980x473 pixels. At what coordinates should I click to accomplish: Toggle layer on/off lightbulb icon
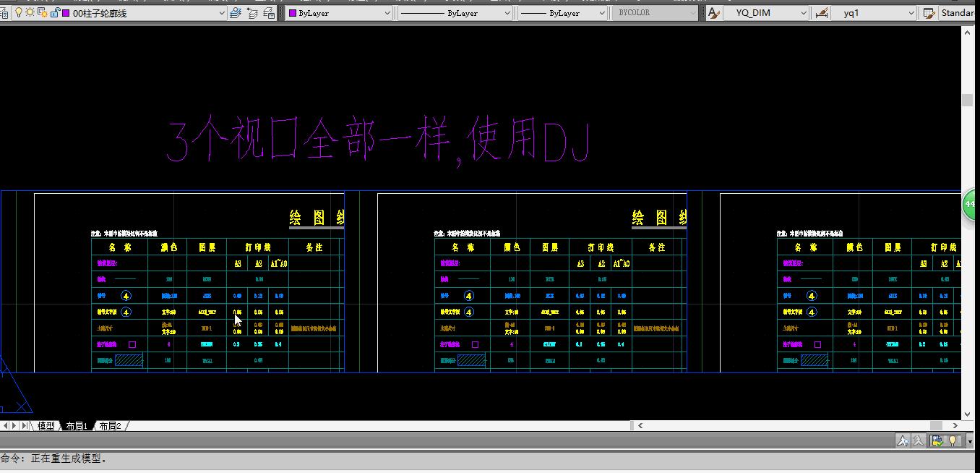[19, 13]
